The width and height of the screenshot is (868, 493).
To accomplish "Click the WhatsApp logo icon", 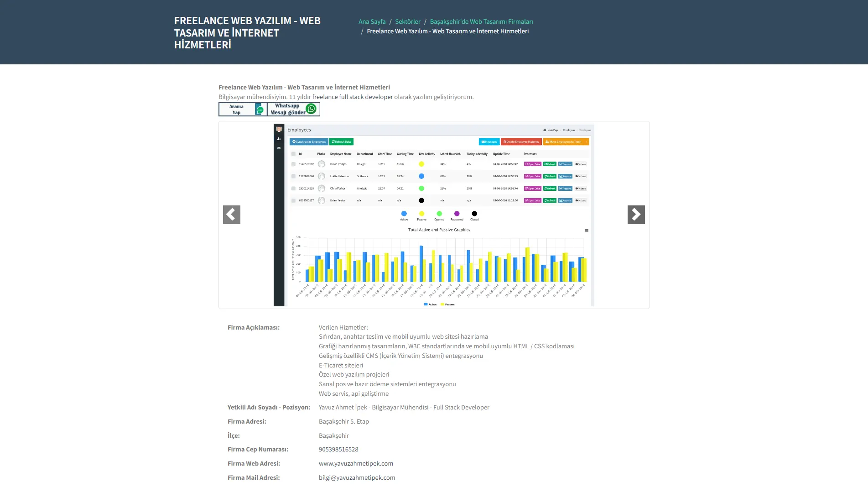I will click(x=311, y=109).
